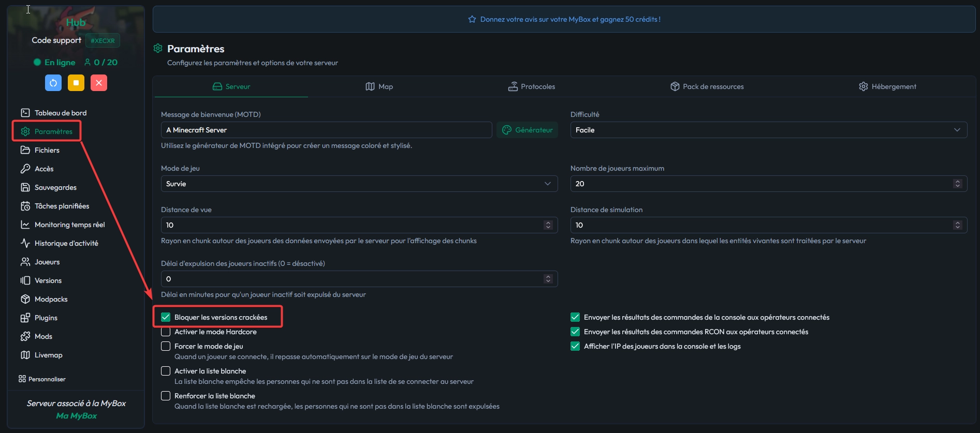Select Paramètres in the sidebar menu

(47, 131)
